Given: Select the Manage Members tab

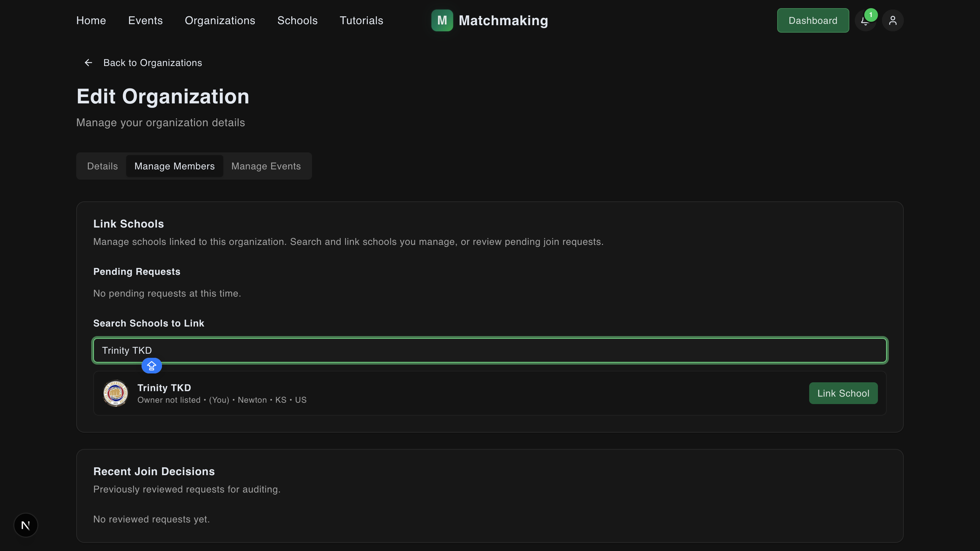Looking at the screenshot, I should coord(175,166).
